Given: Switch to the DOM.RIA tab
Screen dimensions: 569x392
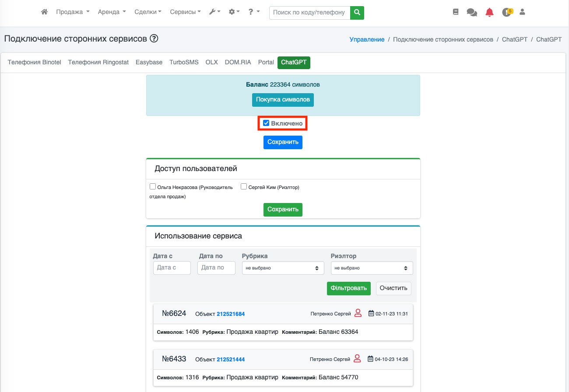Looking at the screenshot, I should pos(238,63).
